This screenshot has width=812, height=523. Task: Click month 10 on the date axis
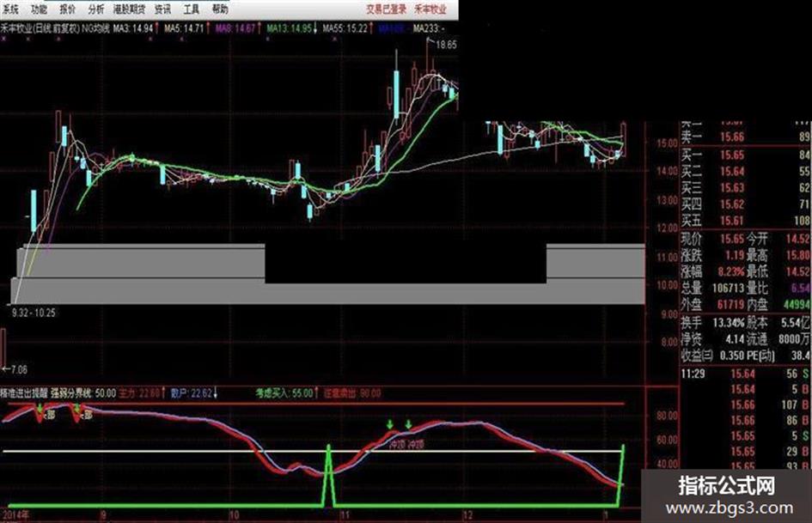[x=234, y=515]
